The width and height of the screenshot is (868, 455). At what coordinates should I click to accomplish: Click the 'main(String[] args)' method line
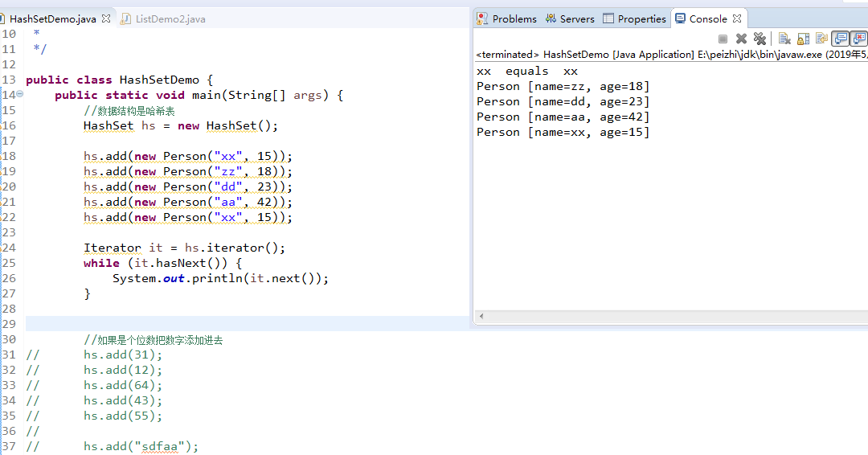199,95
